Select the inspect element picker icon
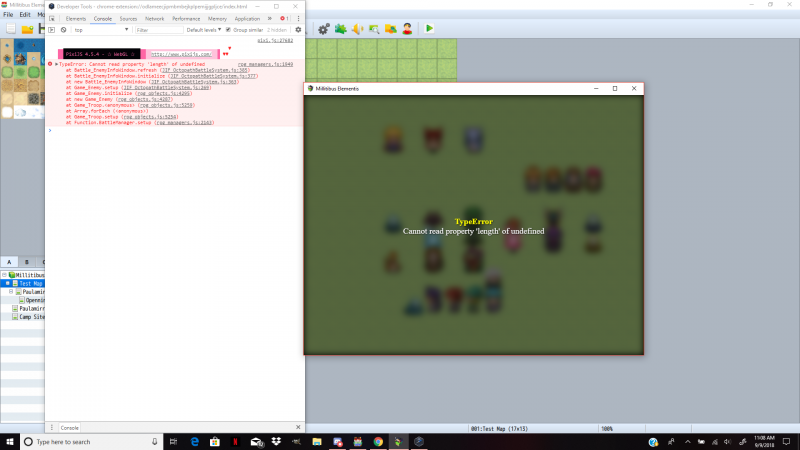This screenshot has width=800, height=450. (x=52, y=19)
